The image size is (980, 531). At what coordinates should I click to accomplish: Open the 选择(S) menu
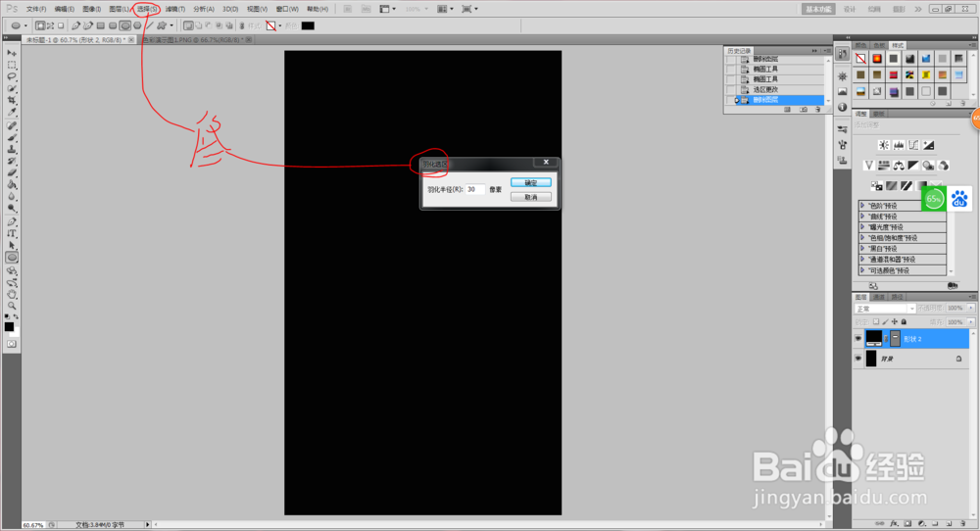148,9
